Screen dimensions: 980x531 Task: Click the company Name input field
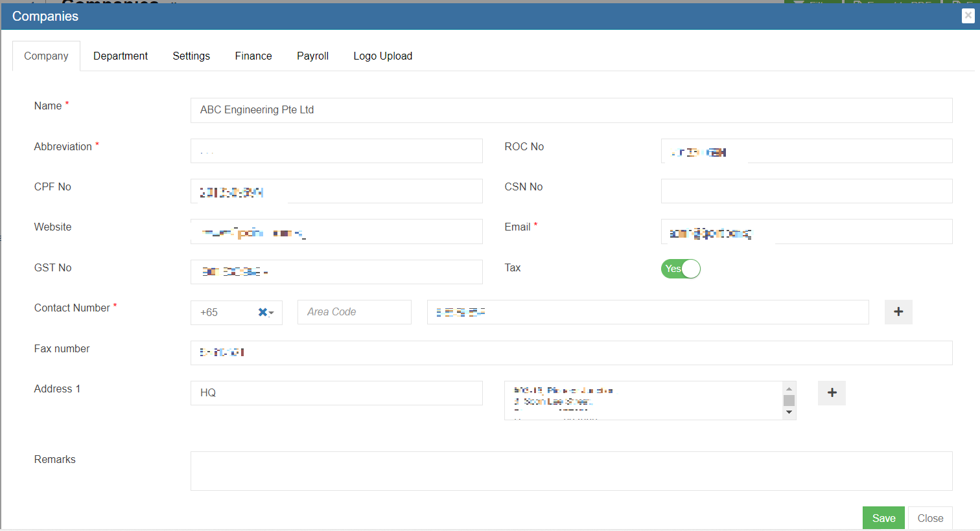(570, 110)
